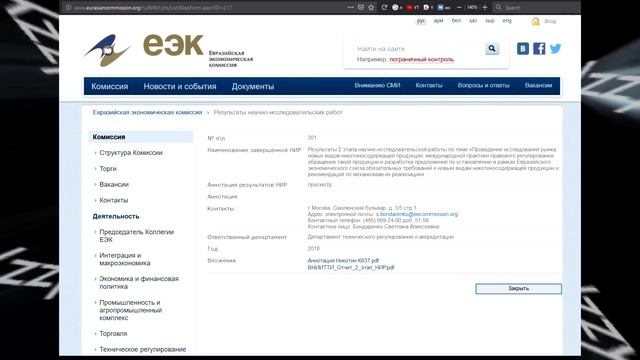Click the browser Search box
The width and height of the screenshot is (640, 360).
point(536,7)
